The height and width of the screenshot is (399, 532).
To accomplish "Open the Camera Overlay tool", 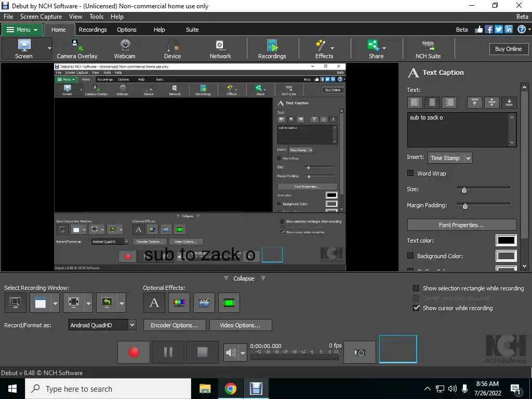I will coord(77,49).
